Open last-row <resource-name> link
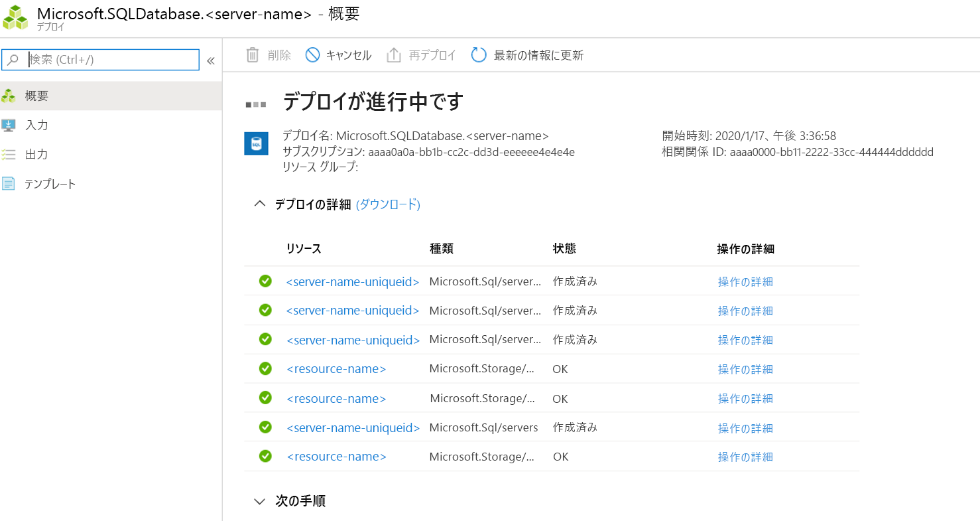Viewport: 980px width, 521px height. [x=336, y=457]
